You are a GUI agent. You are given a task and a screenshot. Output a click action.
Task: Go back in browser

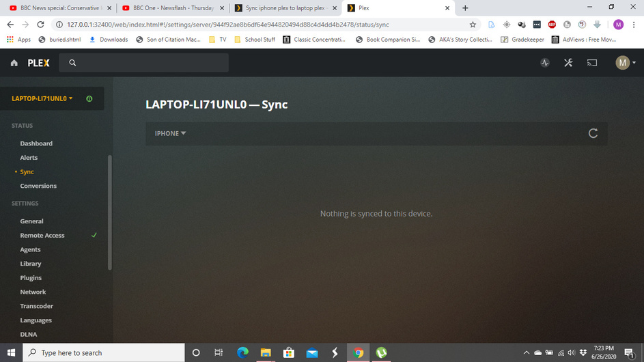[10, 25]
